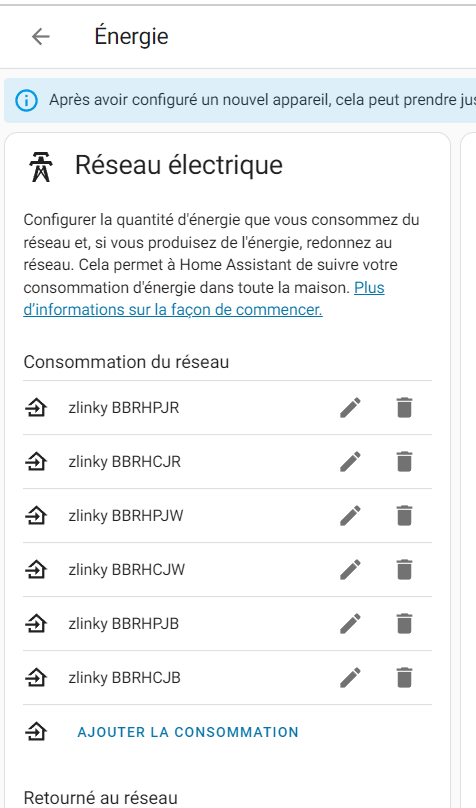Click the grid import icon beside AJOUTER
Viewport: 476px width, 808px height.
point(36,732)
